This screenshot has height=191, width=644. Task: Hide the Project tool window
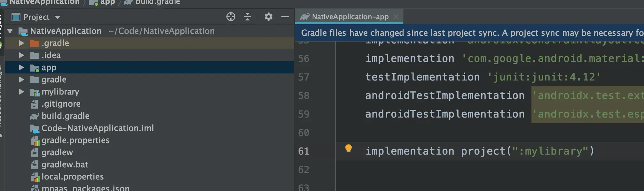pyautogui.click(x=285, y=17)
